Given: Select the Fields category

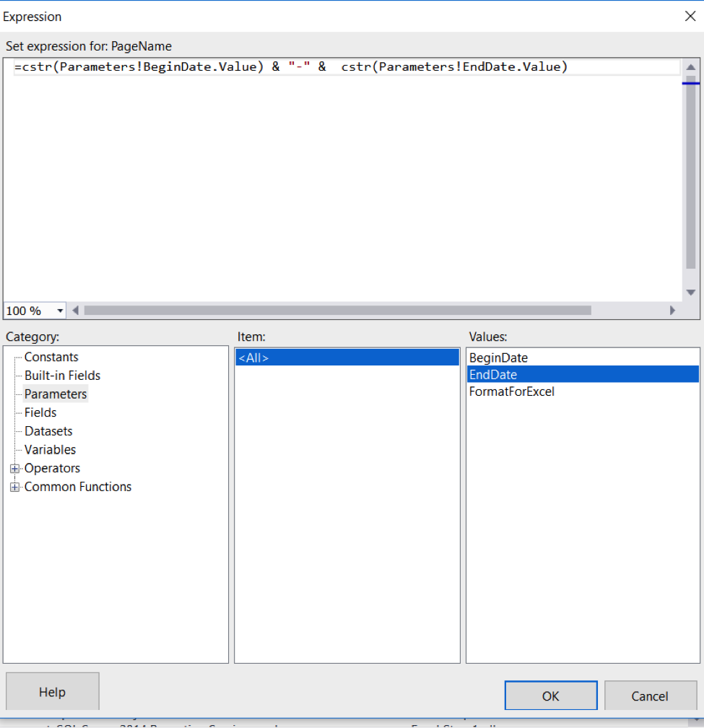Looking at the screenshot, I should click(40, 413).
